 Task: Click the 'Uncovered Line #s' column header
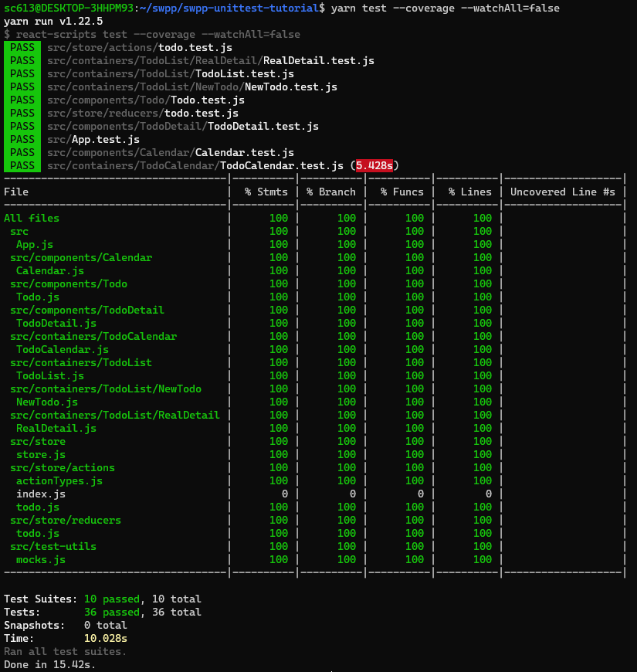pyautogui.click(x=562, y=192)
